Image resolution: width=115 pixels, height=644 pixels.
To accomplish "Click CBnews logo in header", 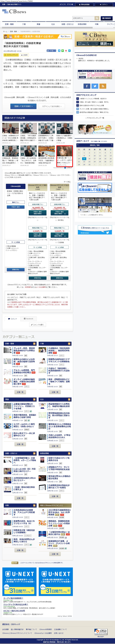I will click(14, 11).
